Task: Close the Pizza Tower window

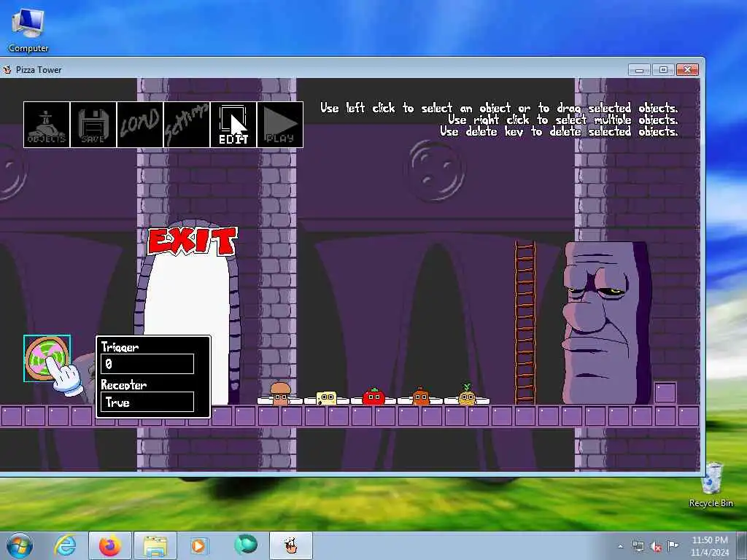Action: pyautogui.click(x=687, y=70)
